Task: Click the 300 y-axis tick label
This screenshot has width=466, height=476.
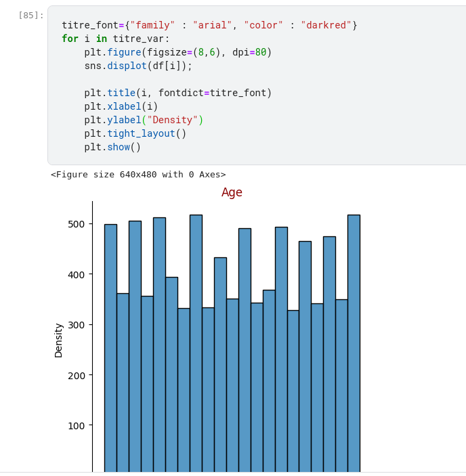Action: (76, 325)
